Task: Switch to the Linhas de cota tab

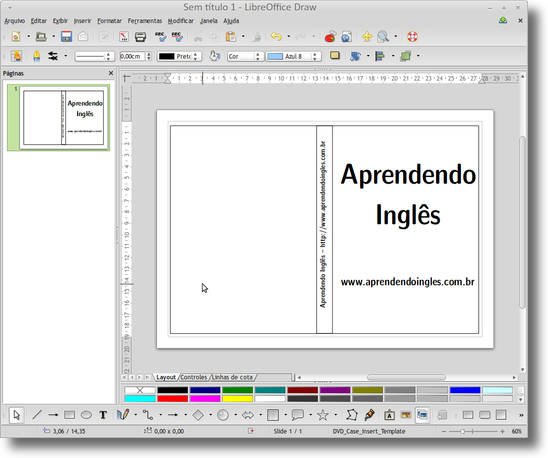Action: (232, 377)
